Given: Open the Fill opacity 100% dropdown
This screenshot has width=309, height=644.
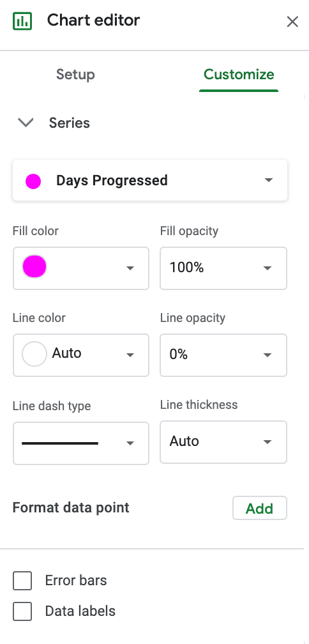Looking at the screenshot, I should pyautogui.click(x=223, y=268).
